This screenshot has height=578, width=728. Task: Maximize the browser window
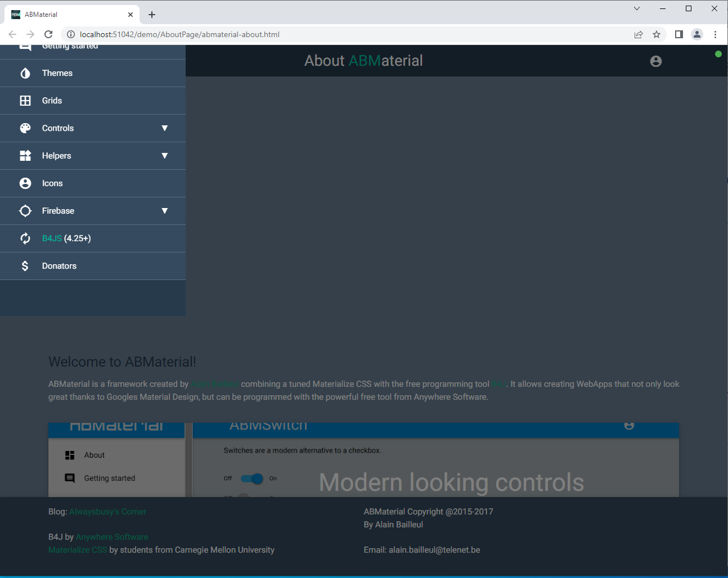tap(689, 8)
